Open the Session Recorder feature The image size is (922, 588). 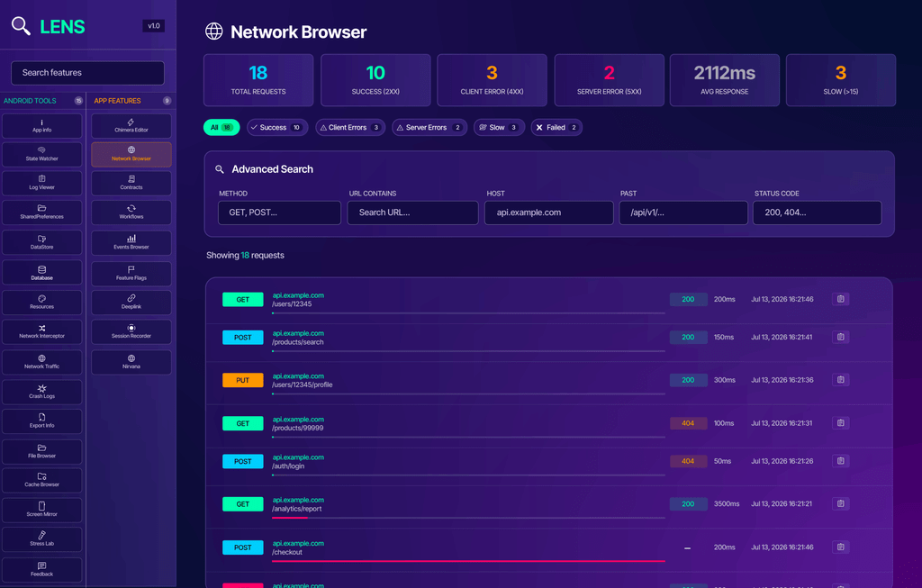coord(131,331)
